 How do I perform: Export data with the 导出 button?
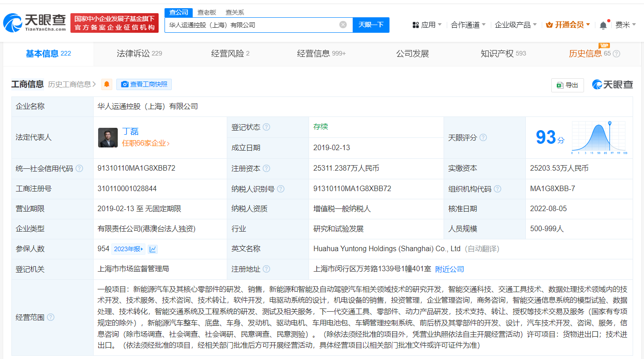pos(567,85)
